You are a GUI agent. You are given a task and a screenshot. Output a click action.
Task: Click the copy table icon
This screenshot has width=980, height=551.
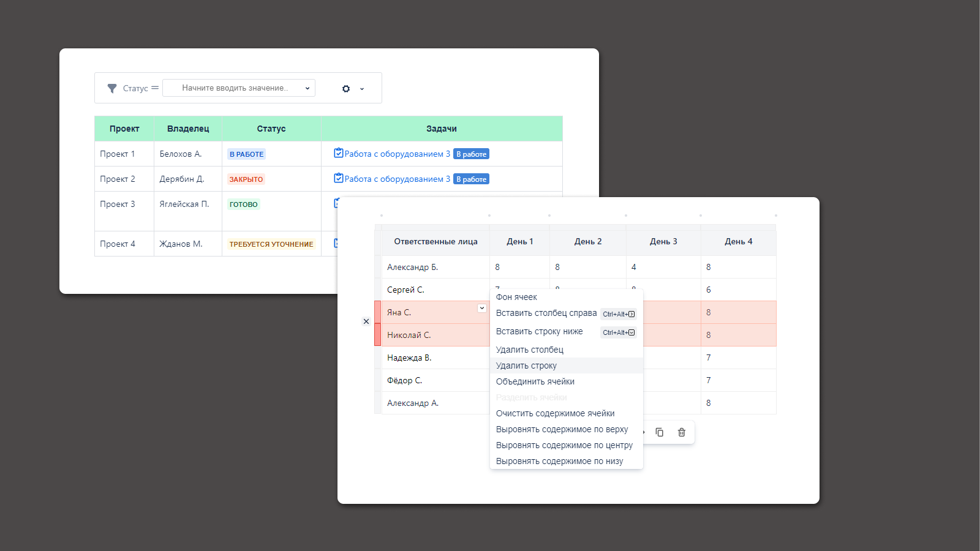660,432
